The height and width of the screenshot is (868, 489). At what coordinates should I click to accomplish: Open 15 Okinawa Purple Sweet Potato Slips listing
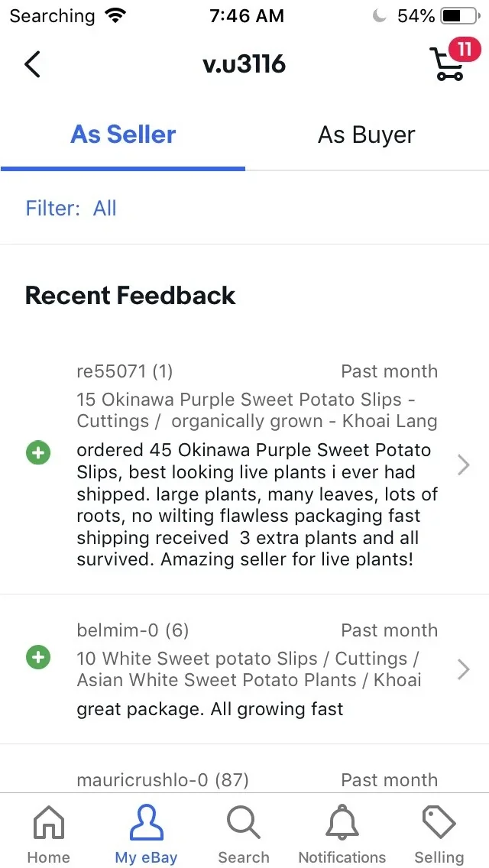257,410
